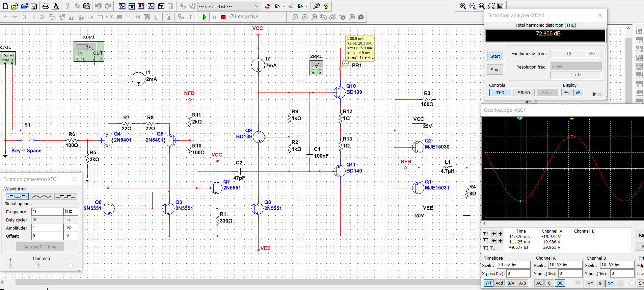Open the Grapher icon in the toolbar
This screenshot has width=644, height=290.
pos(151,6)
